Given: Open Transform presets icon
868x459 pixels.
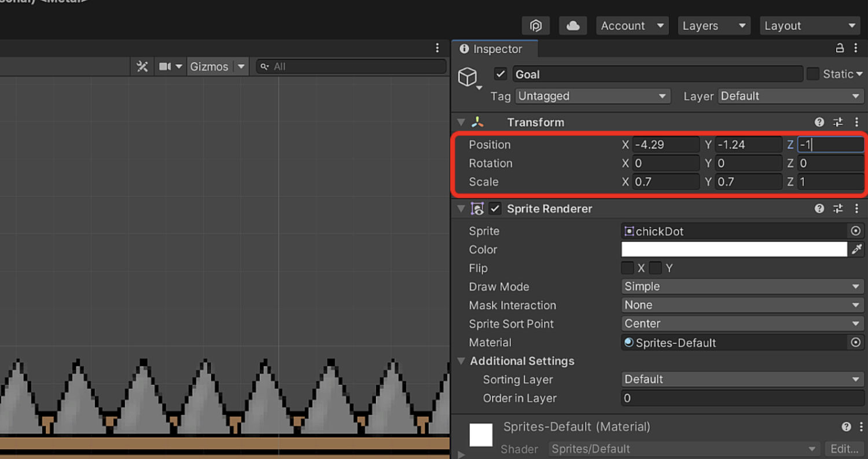Looking at the screenshot, I should click(838, 122).
